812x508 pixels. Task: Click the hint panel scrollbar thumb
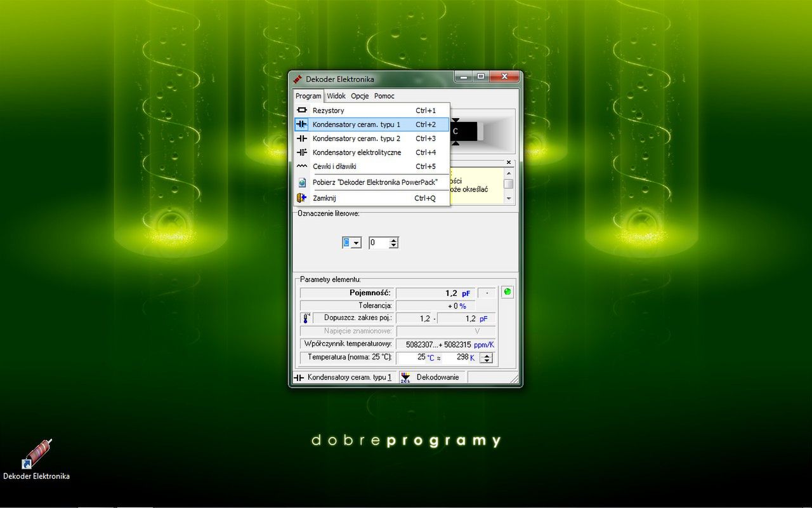(509, 184)
